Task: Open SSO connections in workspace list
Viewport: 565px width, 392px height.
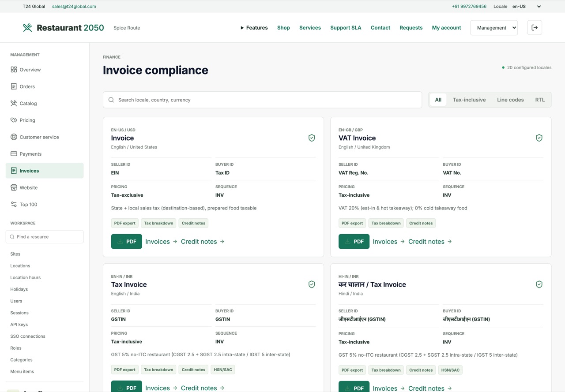Action: coord(28,336)
